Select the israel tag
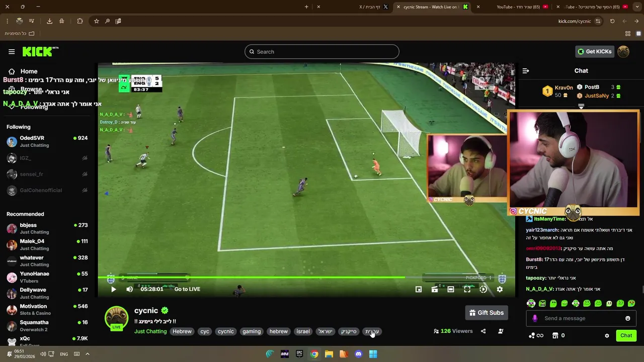The image size is (644, 362). tap(303, 331)
